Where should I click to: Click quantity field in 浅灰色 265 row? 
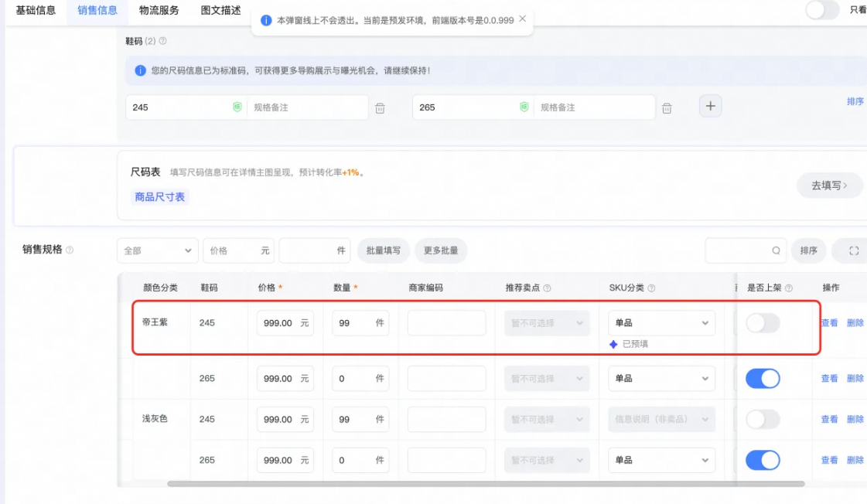[x=360, y=461]
